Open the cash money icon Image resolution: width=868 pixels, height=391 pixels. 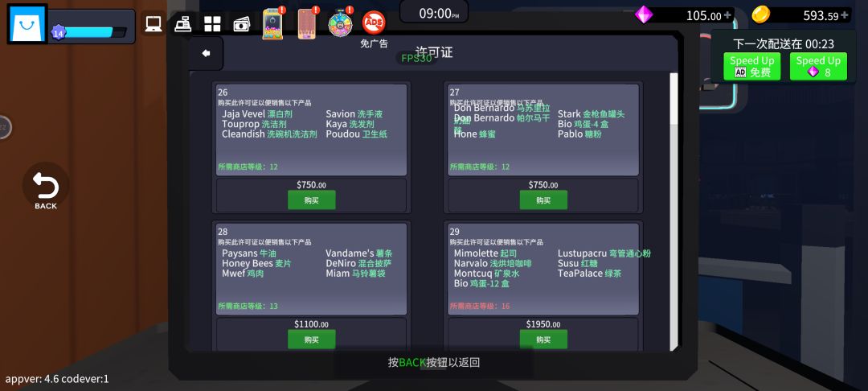[x=242, y=24]
